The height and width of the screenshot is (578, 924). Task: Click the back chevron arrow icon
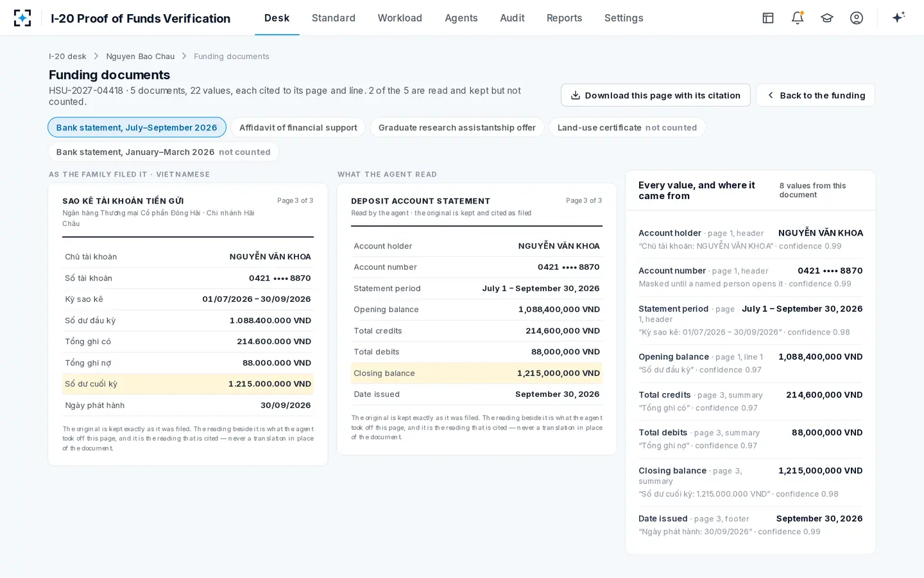(771, 95)
